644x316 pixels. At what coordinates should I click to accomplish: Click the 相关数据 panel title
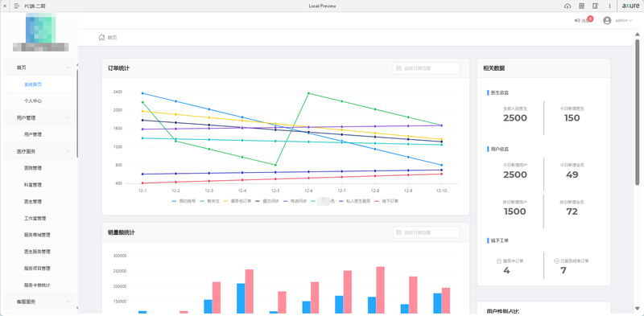494,68
